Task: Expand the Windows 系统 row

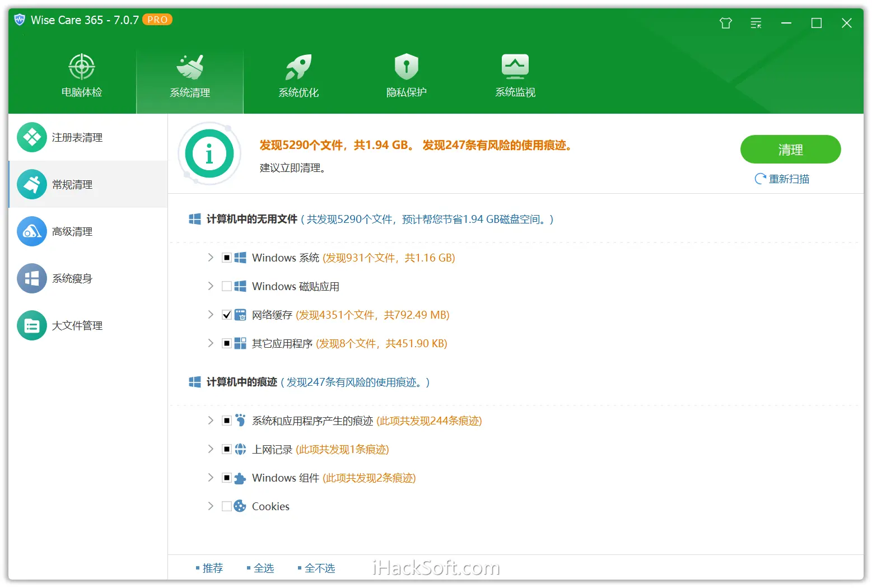Action: (211, 258)
